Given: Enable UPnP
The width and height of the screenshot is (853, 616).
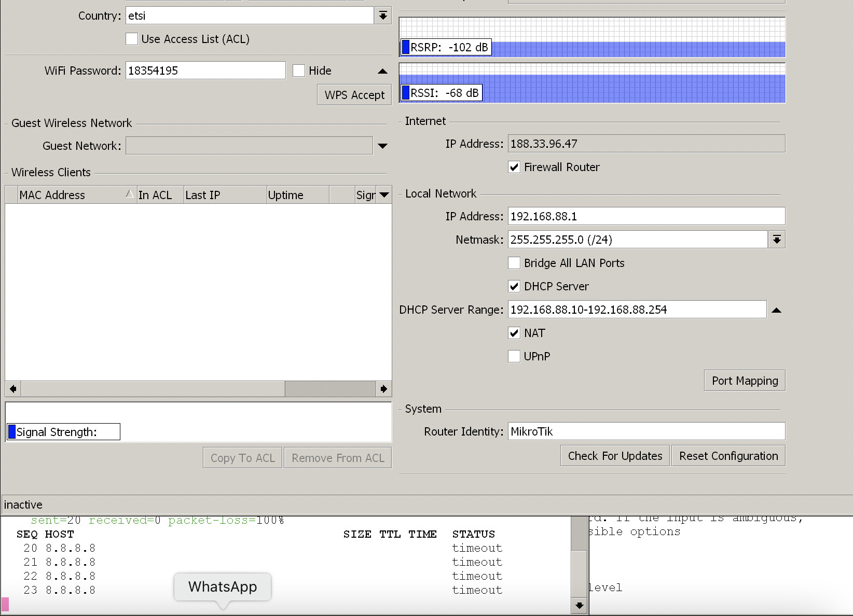Looking at the screenshot, I should point(514,356).
